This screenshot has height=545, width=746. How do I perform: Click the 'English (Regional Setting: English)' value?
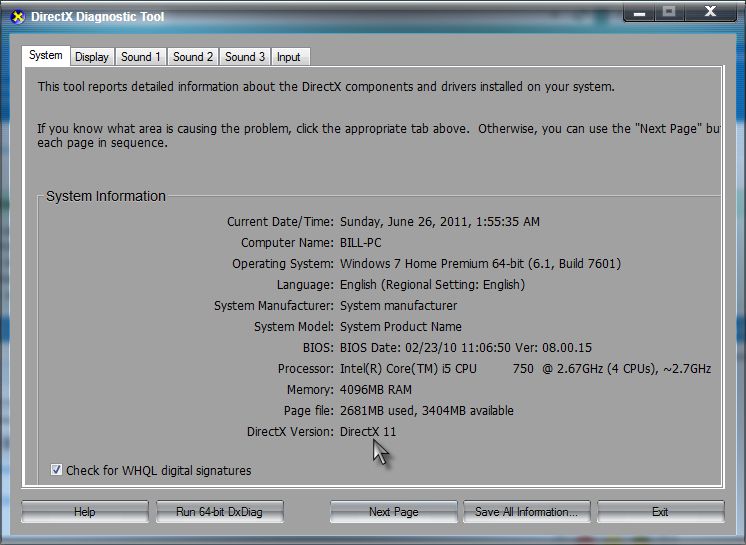tap(432, 284)
